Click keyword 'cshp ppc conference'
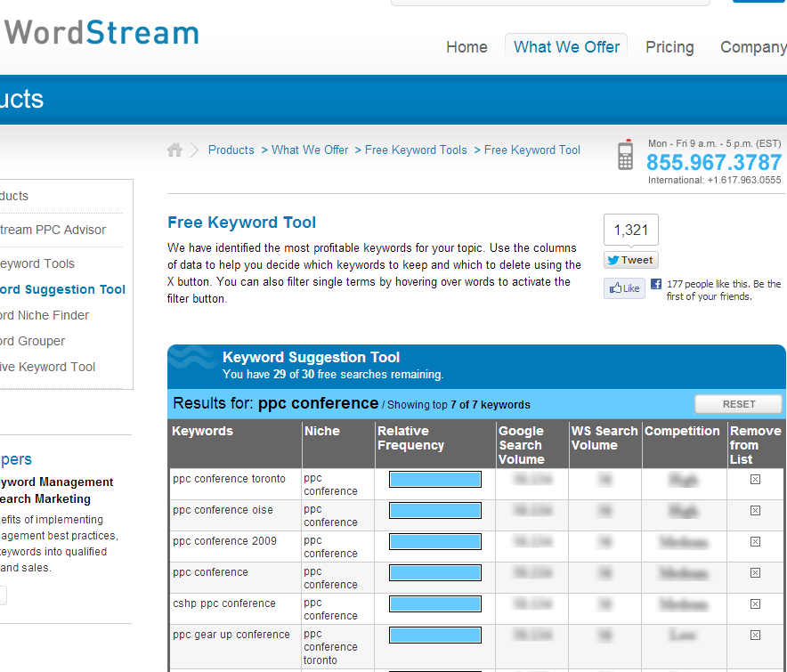Viewport: 787px width, 672px height. tap(223, 603)
